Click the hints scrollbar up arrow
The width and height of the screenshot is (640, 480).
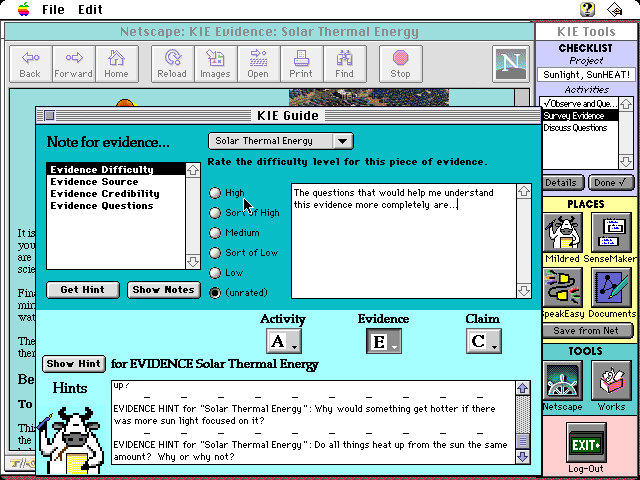tap(523, 388)
